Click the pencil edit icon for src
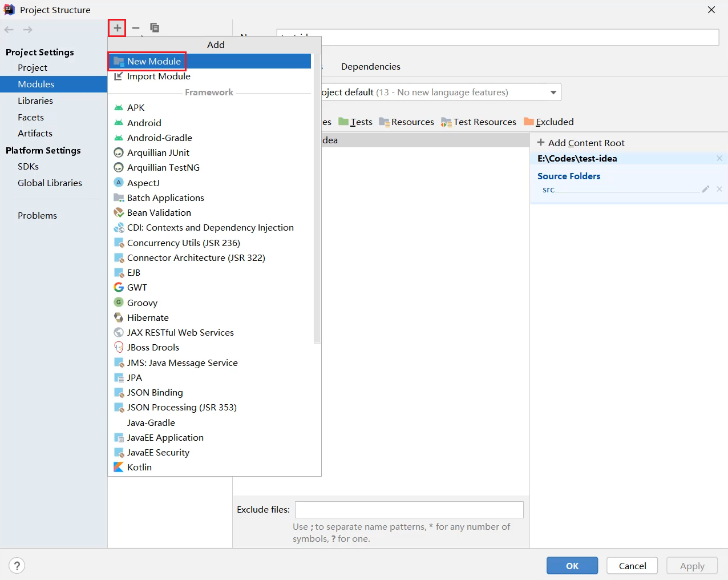 (706, 189)
